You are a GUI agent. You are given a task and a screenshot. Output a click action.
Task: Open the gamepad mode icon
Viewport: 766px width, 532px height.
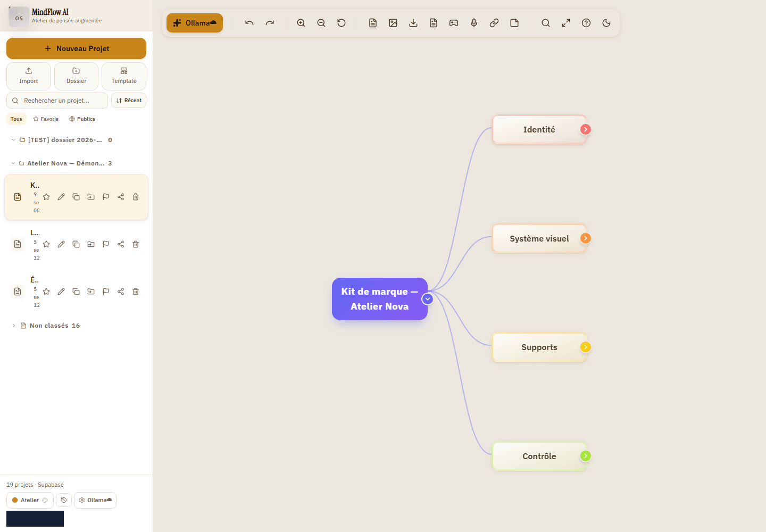click(454, 23)
